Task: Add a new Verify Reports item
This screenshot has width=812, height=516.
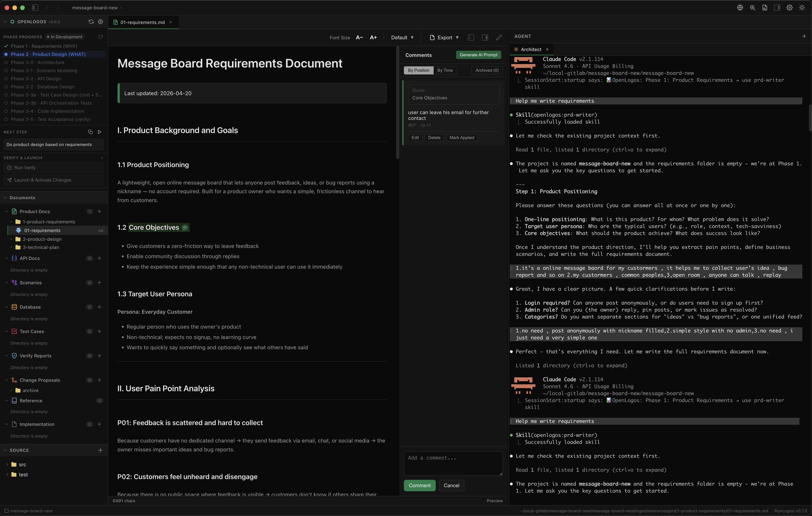Action: tap(100, 356)
